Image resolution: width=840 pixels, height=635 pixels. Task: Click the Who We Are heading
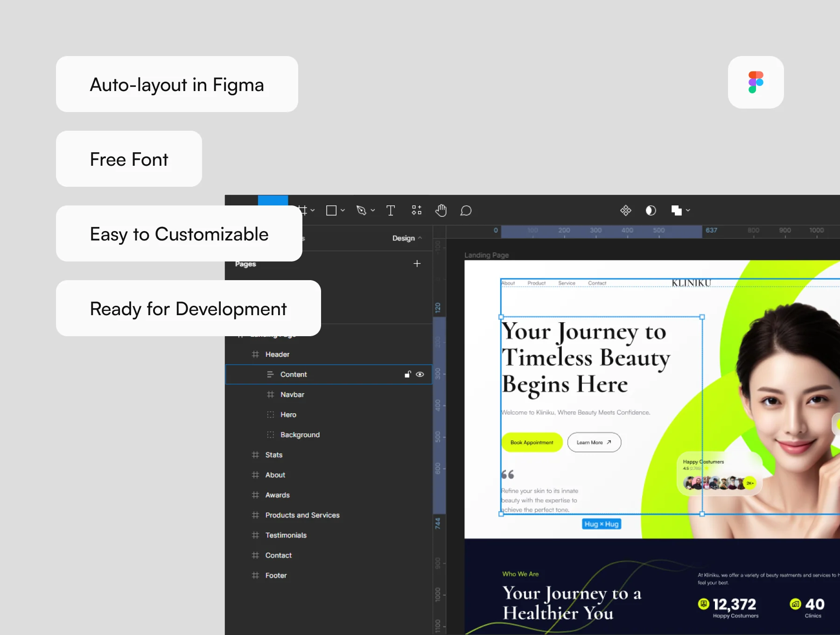(520, 574)
